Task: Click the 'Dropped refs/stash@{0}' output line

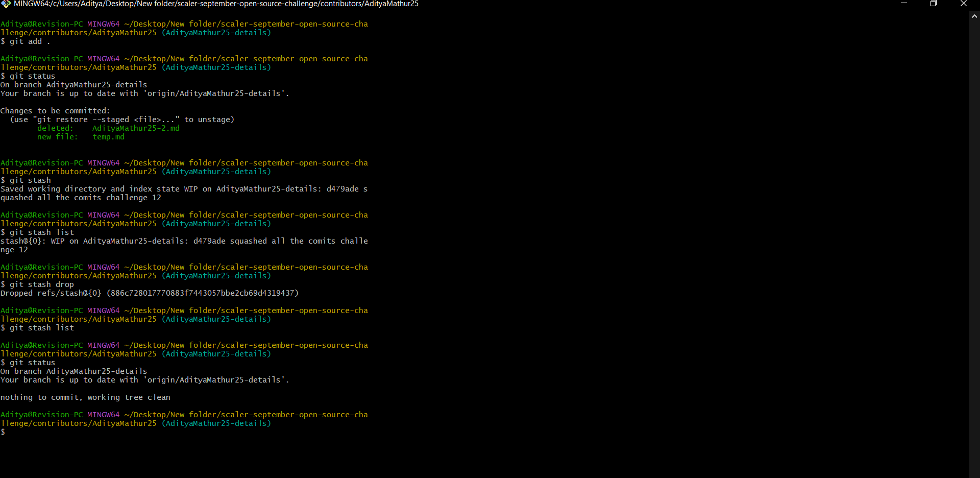Action: tap(150, 293)
